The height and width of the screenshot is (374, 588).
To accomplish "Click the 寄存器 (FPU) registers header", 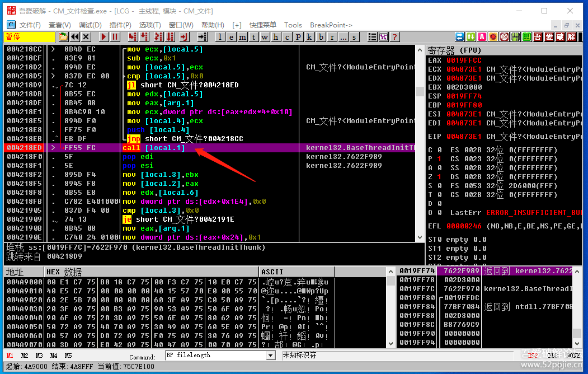I will (x=505, y=50).
